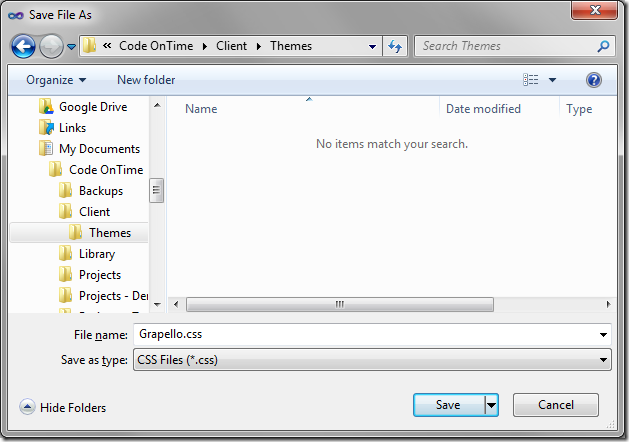Viewport: 629px width, 442px height.
Task: Click the Cancel button
Action: 556,405
